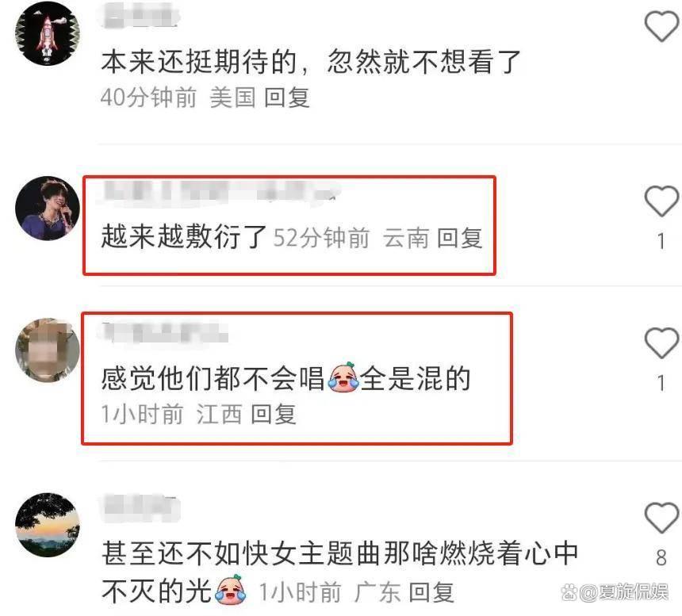Image resolution: width=682 pixels, height=616 pixels.
Task: Like the comment about 快女主题曲
Action: [x=661, y=518]
